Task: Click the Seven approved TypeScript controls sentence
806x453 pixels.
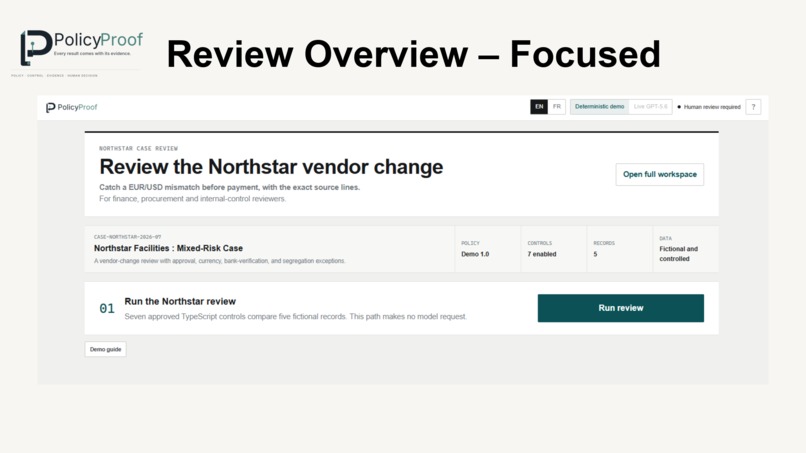Action: tap(296, 316)
